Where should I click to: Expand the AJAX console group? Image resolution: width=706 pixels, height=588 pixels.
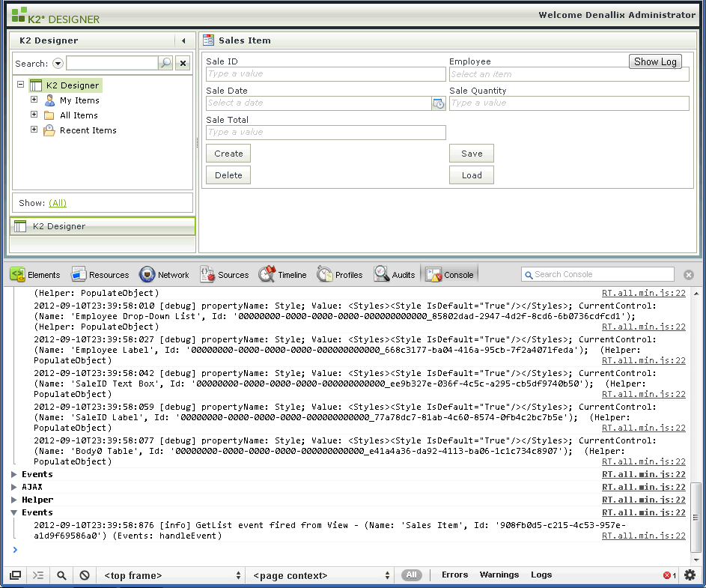tap(14, 487)
